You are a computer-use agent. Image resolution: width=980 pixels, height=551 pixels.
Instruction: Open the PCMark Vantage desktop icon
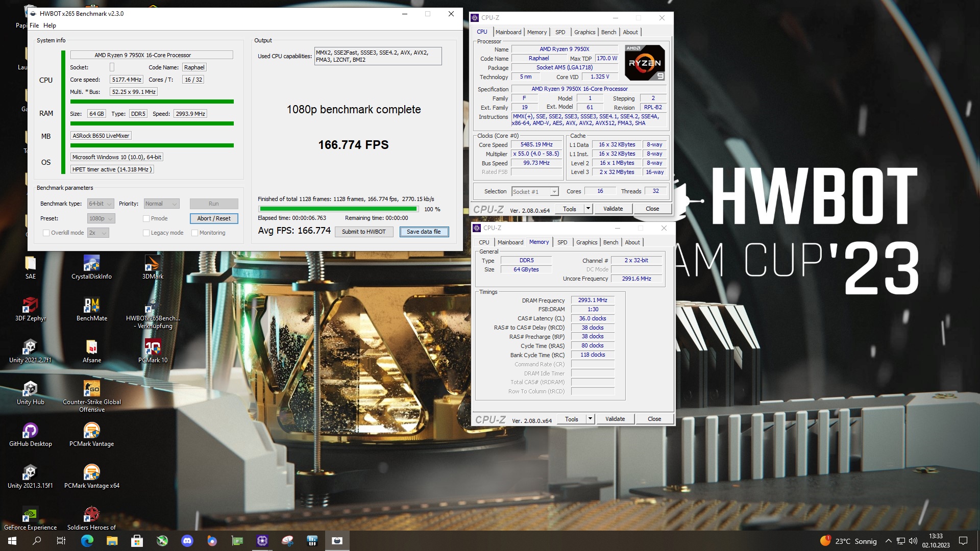point(92,435)
